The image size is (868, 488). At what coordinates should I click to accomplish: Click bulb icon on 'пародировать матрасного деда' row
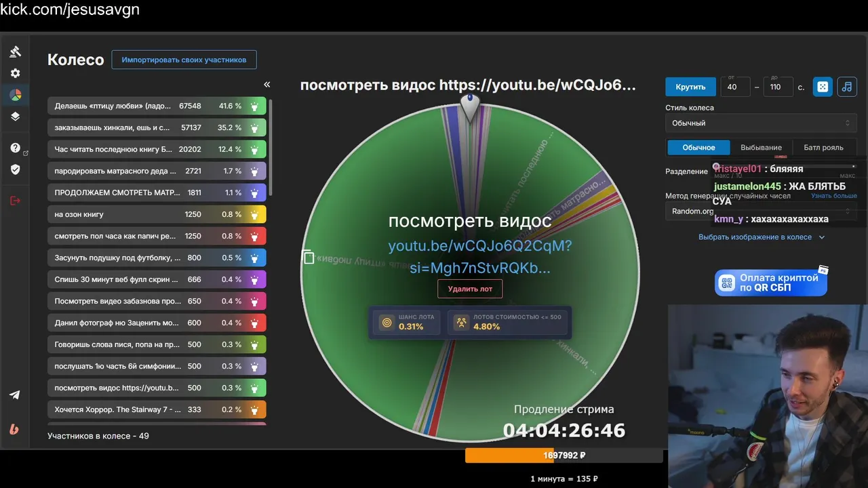coord(255,171)
